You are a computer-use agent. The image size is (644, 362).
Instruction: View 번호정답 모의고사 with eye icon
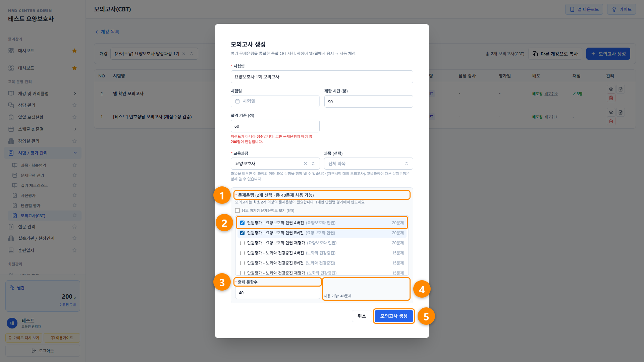(x=611, y=112)
